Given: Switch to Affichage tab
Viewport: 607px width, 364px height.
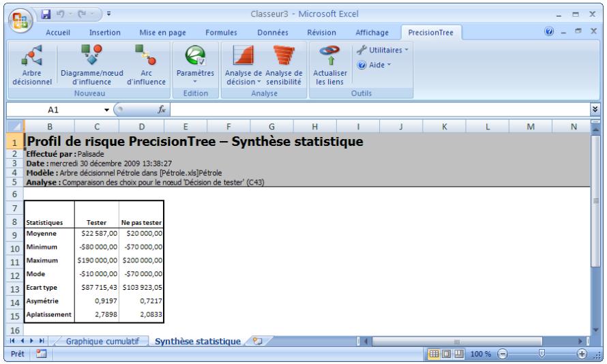Looking at the screenshot, I should pos(372,33).
